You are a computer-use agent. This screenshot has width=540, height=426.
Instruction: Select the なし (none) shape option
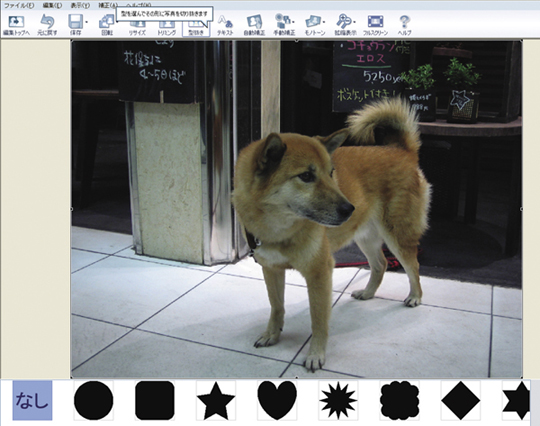coord(32,401)
